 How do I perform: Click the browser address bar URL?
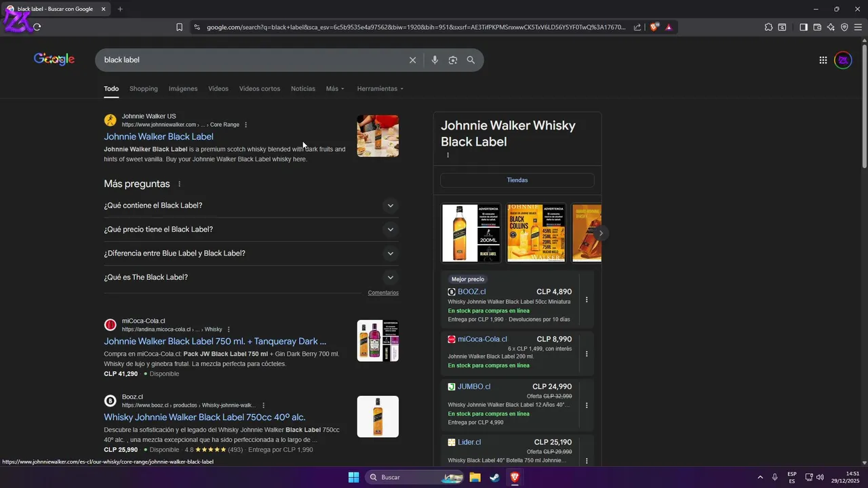pos(416,27)
